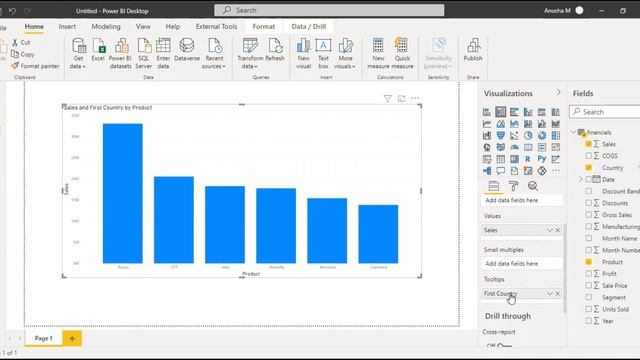640x360 pixels.
Task: Show the Fields well pane
Action: (x=494, y=186)
